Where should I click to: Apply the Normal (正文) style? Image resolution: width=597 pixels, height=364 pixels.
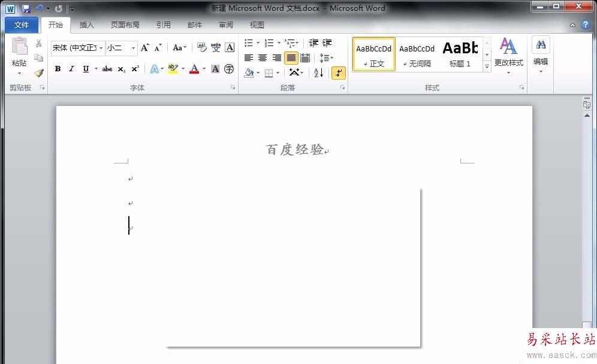tap(373, 54)
